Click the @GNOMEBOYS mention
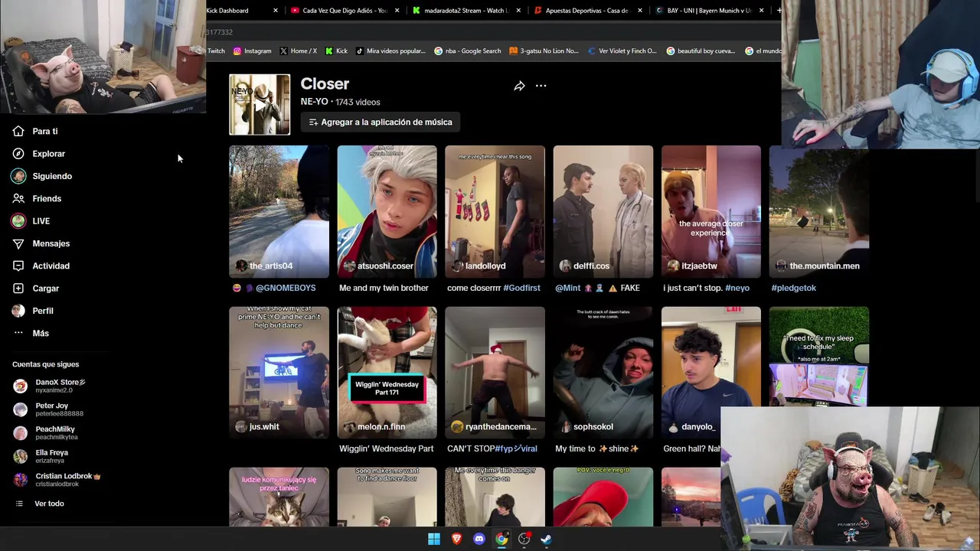The height and width of the screenshot is (551, 980). (286, 288)
